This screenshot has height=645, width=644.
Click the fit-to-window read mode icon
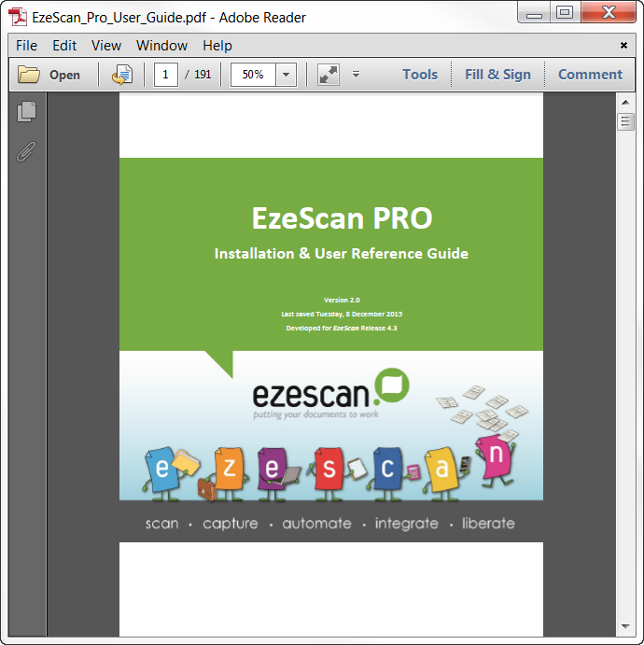(x=328, y=75)
